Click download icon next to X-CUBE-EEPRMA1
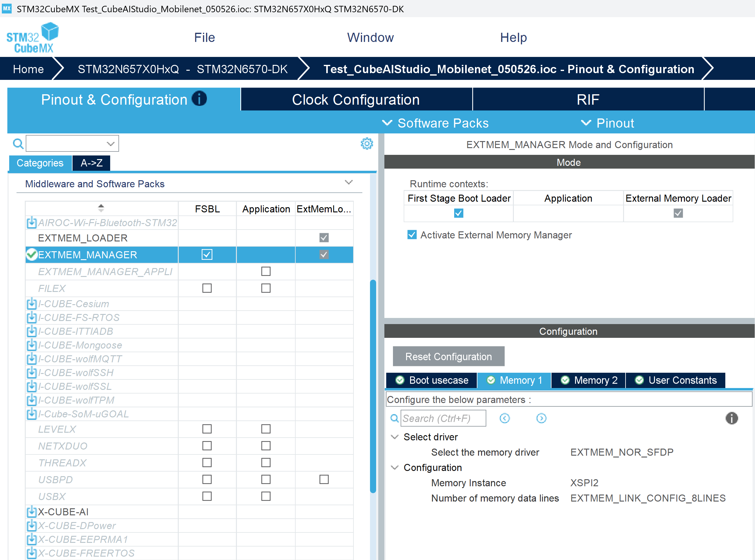The image size is (755, 560). click(32, 539)
